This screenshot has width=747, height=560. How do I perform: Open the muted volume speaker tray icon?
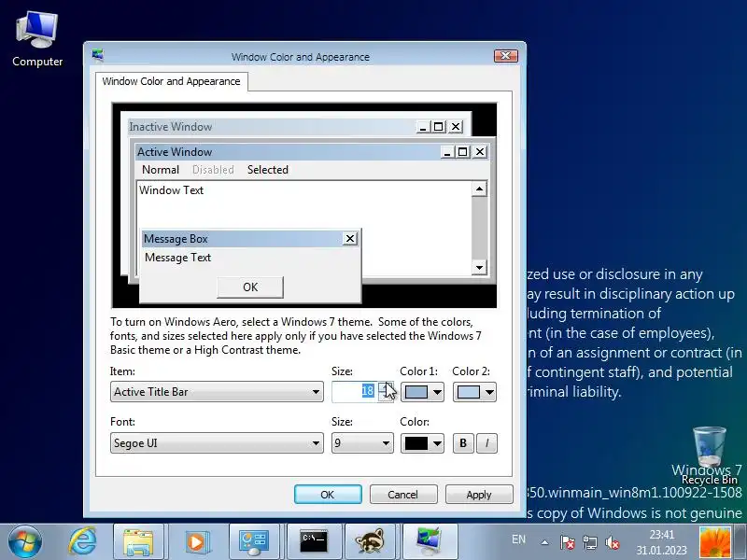[613, 542]
